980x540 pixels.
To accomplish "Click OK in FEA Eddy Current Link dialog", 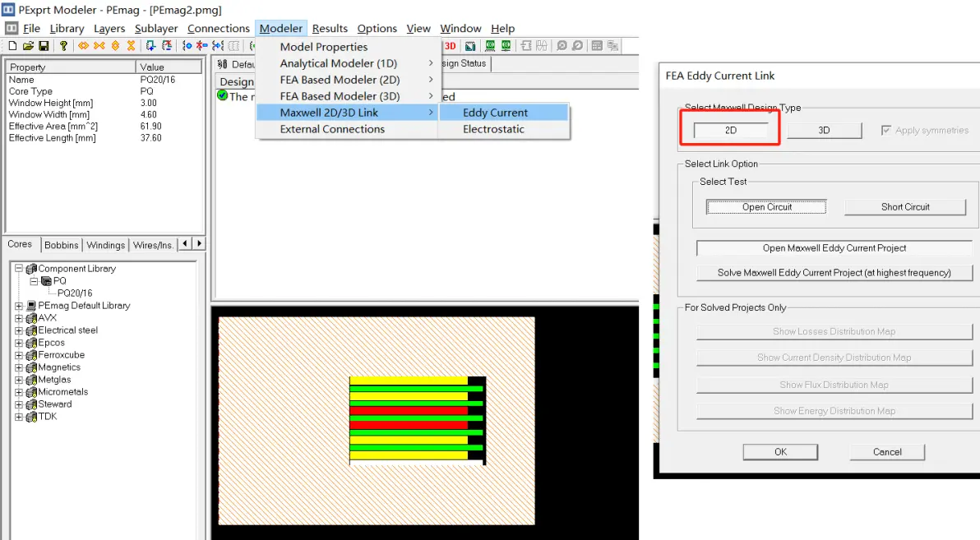I will click(780, 452).
